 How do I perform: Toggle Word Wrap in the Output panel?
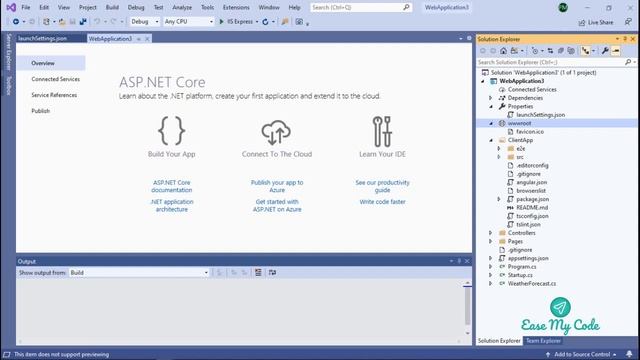[x=272, y=272]
